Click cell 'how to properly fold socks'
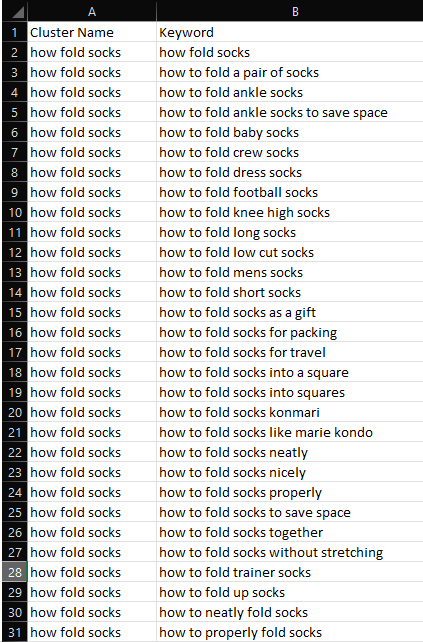Screen dimensions: 423x642 [290, 632]
